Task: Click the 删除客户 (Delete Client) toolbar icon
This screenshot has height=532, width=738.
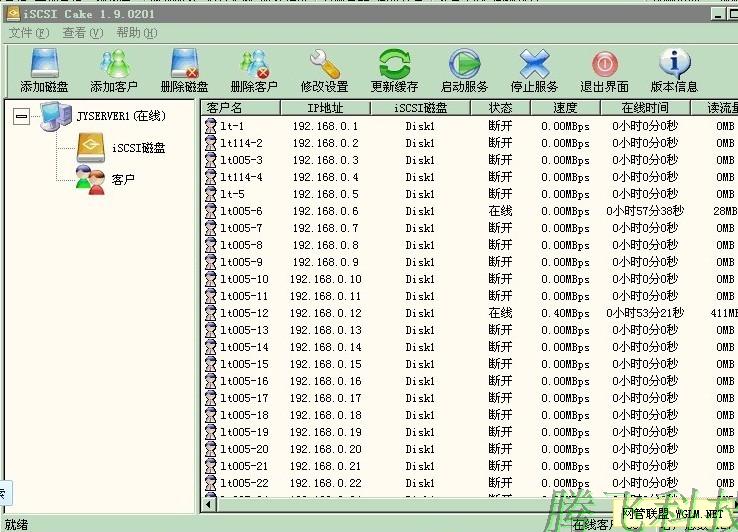Action: pyautogui.click(x=254, y=63)
